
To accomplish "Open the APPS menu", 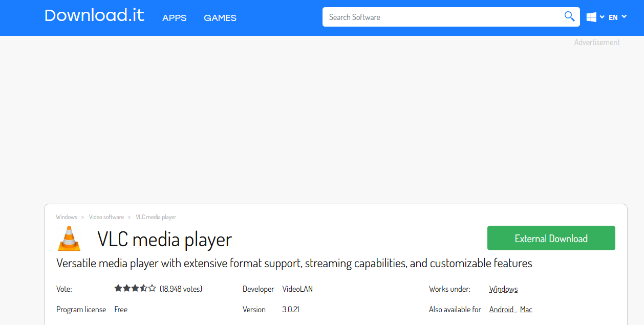I will click(x=175, y=18).
